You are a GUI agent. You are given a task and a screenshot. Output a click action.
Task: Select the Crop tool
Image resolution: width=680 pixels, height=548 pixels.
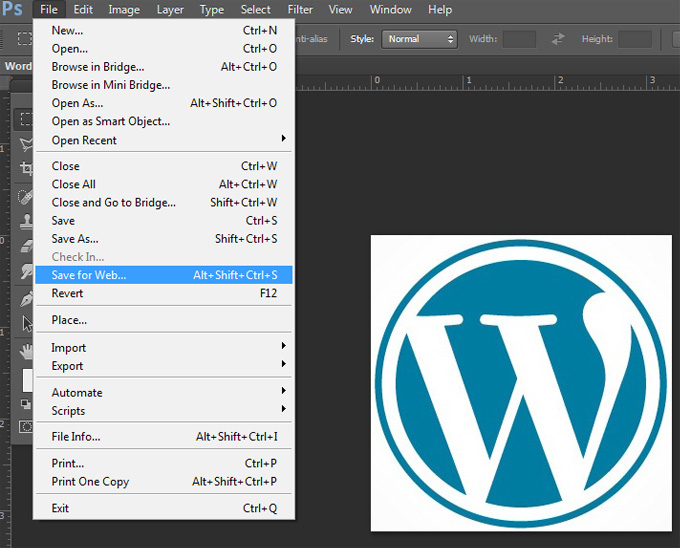pos(26,168)
